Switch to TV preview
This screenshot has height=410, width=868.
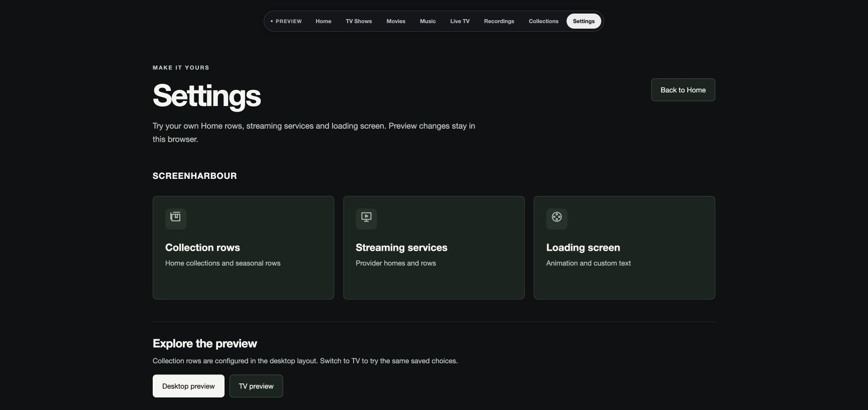(256, 386)
